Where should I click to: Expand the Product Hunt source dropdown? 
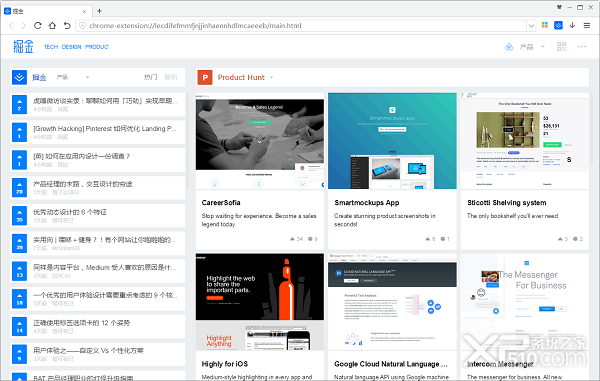[272, 77]
